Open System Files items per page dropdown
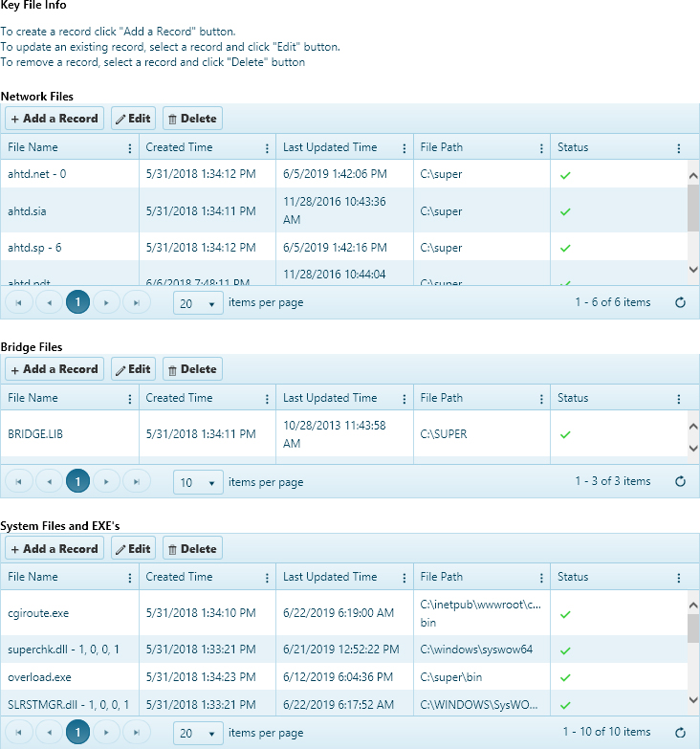Viewport: 700px width, 749px height. click(x=198, y=734)
